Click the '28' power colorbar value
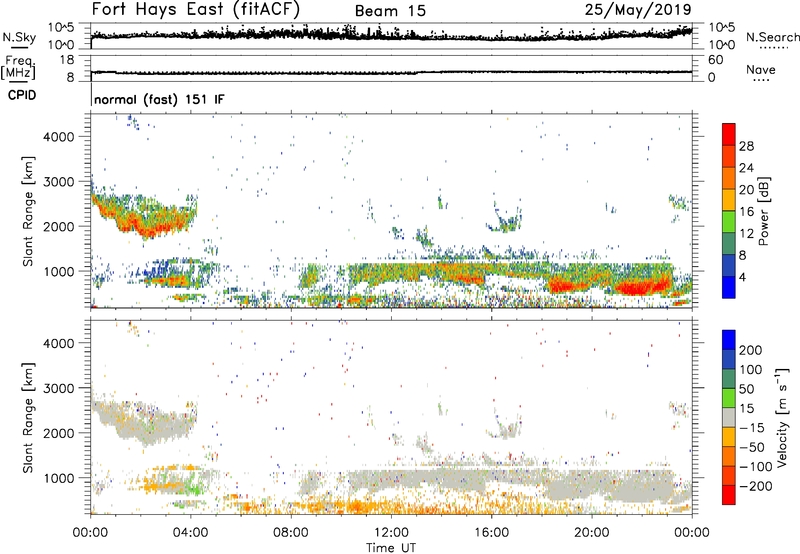Image resolution: width=800 pixels, height=554 pixels. coord(746,146)
